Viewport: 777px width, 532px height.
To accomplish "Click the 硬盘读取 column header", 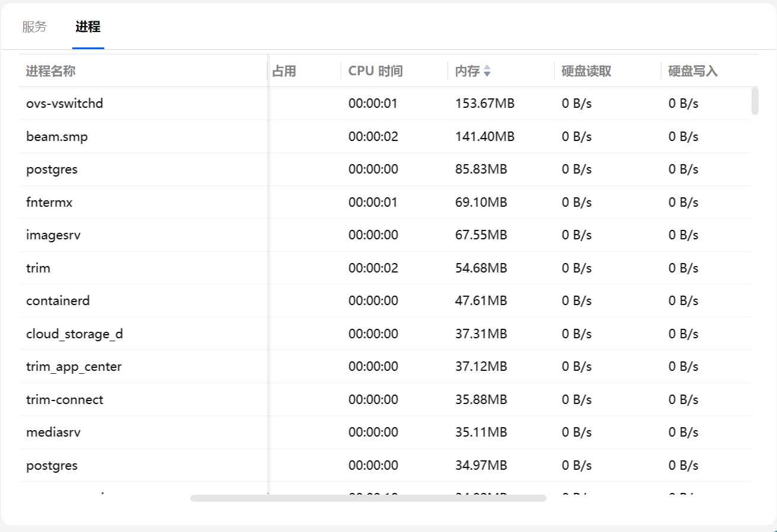I will click(587, 71).
